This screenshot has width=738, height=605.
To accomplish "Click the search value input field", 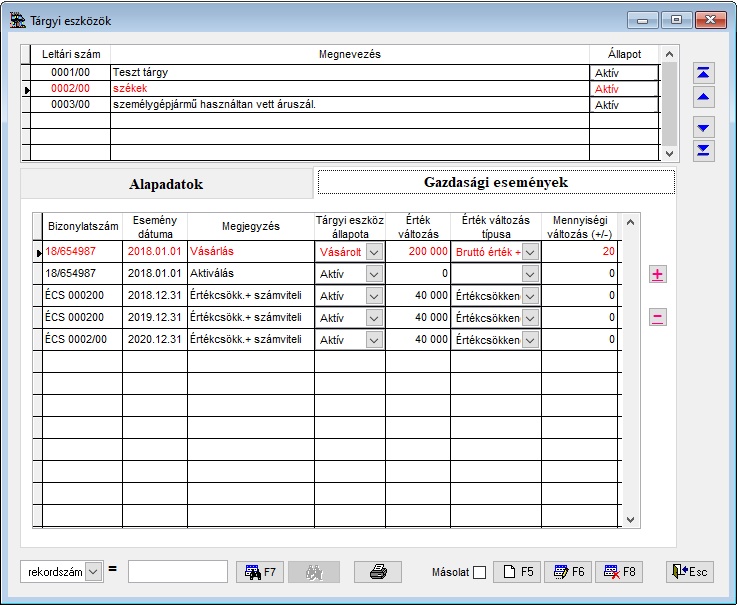I will pos(178,571).
